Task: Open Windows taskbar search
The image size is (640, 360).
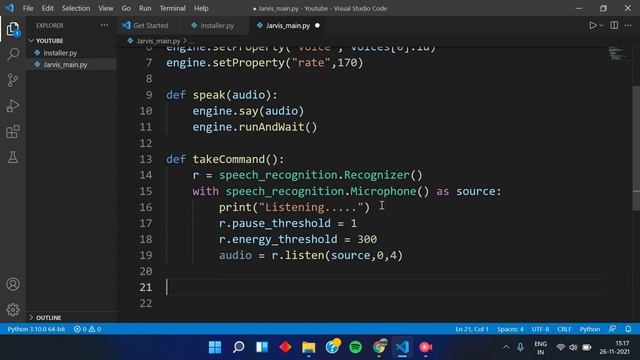Action: tap(238, 347)
